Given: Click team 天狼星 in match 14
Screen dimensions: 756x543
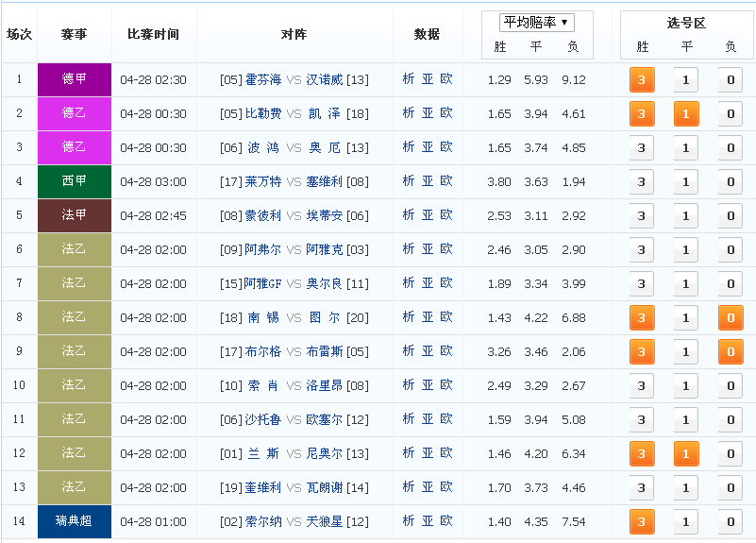Looking at the screenshot, I should pos(325,522).
